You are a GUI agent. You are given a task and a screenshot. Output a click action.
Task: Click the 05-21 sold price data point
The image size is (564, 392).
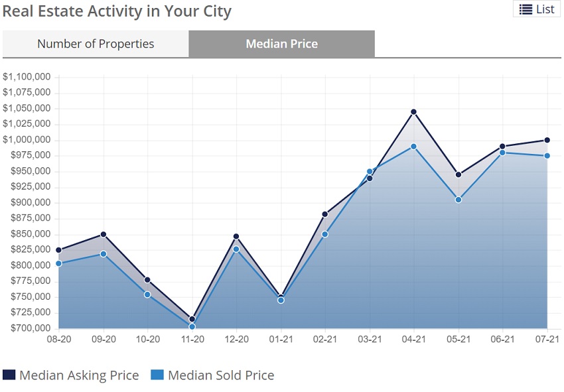(x=458, y=200)
